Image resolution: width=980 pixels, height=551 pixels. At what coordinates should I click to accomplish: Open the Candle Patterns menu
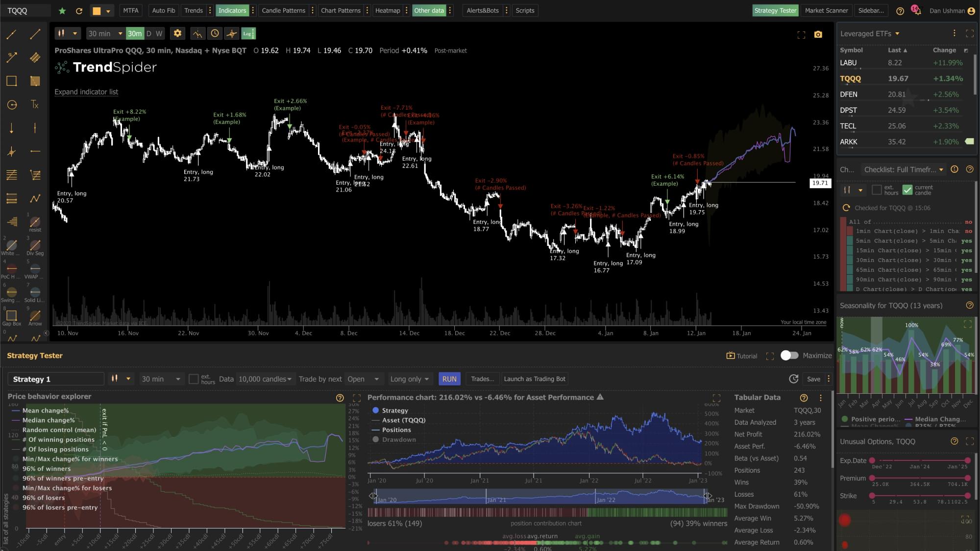point(283,10)
